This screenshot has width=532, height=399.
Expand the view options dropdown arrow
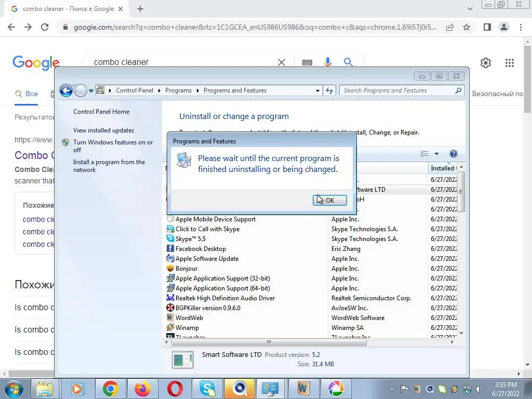click(436, 154)
